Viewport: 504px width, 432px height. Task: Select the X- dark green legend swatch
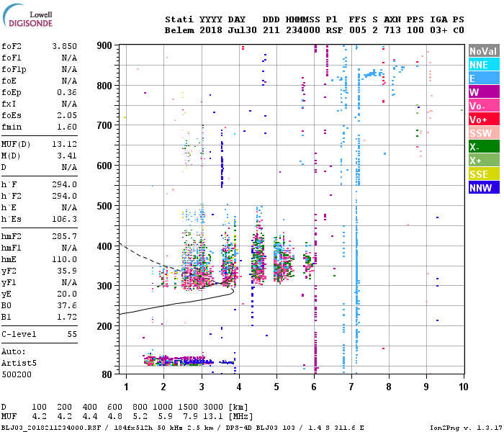click(484, 147)
